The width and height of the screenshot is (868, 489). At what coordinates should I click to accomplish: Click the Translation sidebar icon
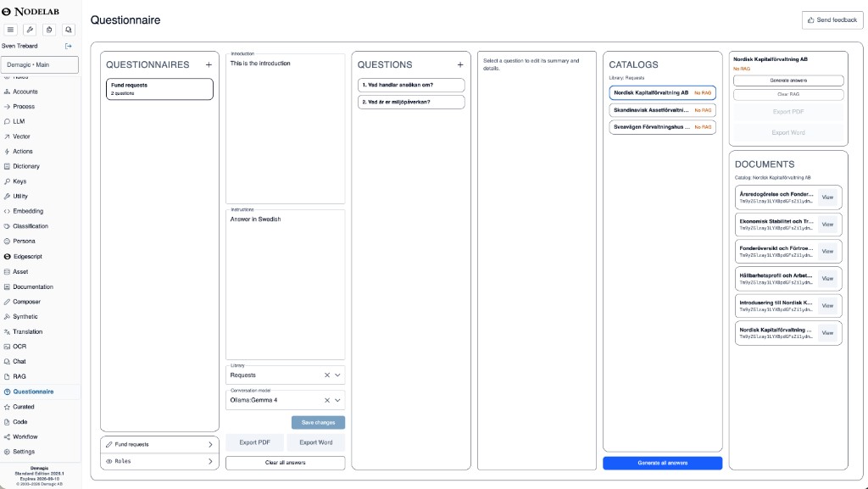point(7,332)
